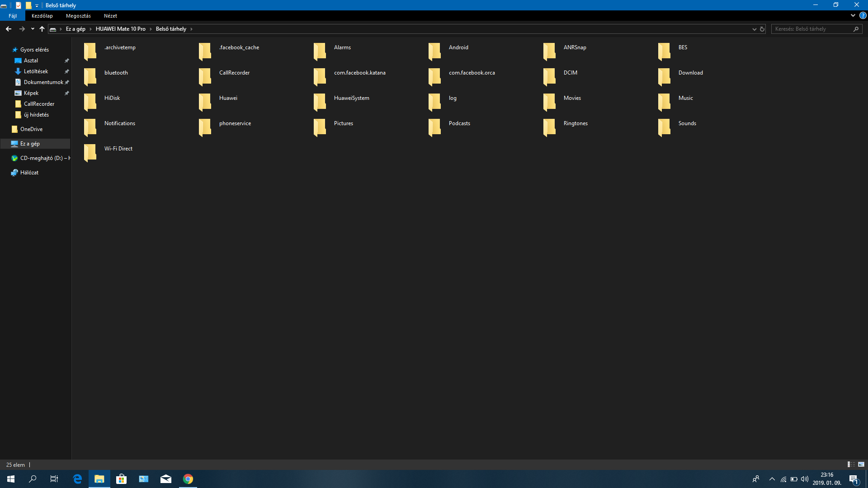
Task: Expand chevron after Belső tárhely breadcrumb
Action: (191, 29)
